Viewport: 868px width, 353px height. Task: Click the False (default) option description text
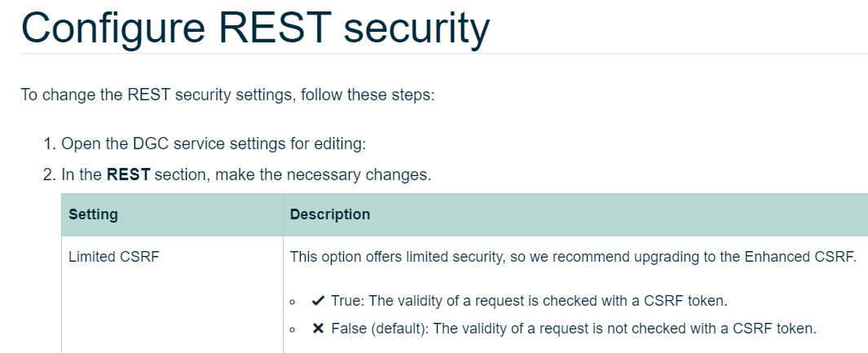coord(573,329)
